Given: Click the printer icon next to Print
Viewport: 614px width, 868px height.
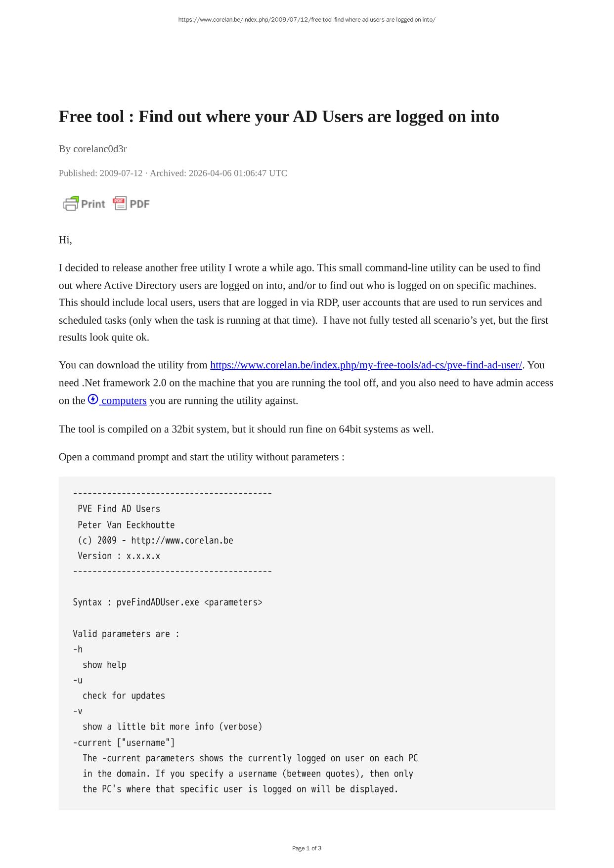Looking at the screenshot, I should pyautogui.click(x=71, y=204).
